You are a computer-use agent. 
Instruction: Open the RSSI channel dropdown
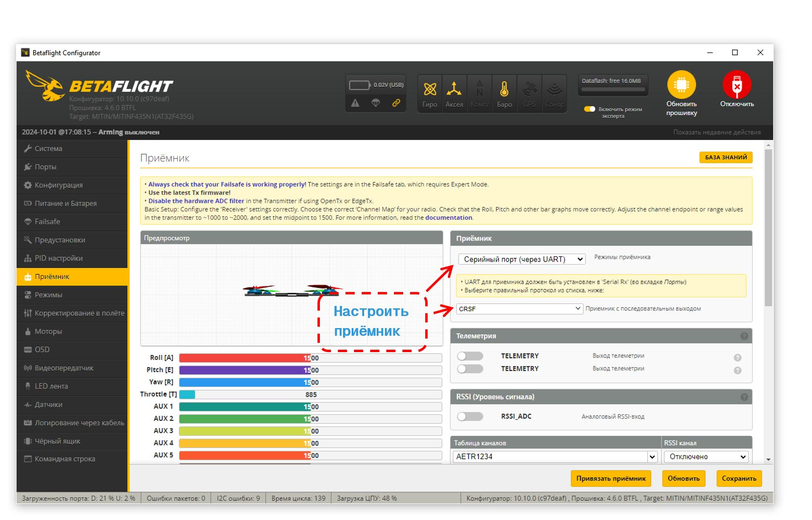pos(706,457)
